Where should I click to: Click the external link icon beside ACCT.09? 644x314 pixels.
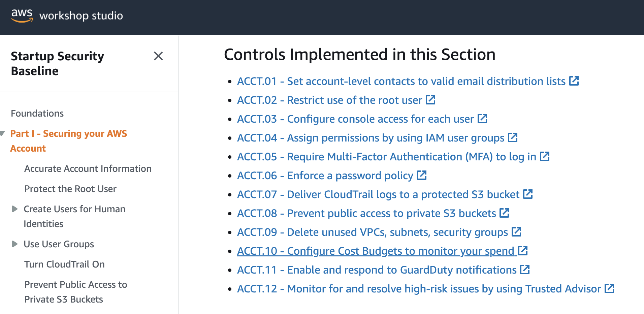click(517, 232)
